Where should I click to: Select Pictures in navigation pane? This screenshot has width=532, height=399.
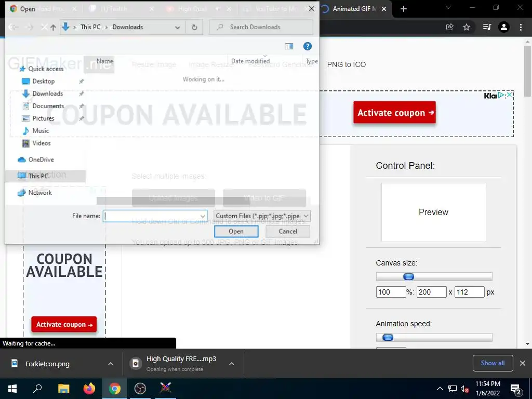(43, 118)
